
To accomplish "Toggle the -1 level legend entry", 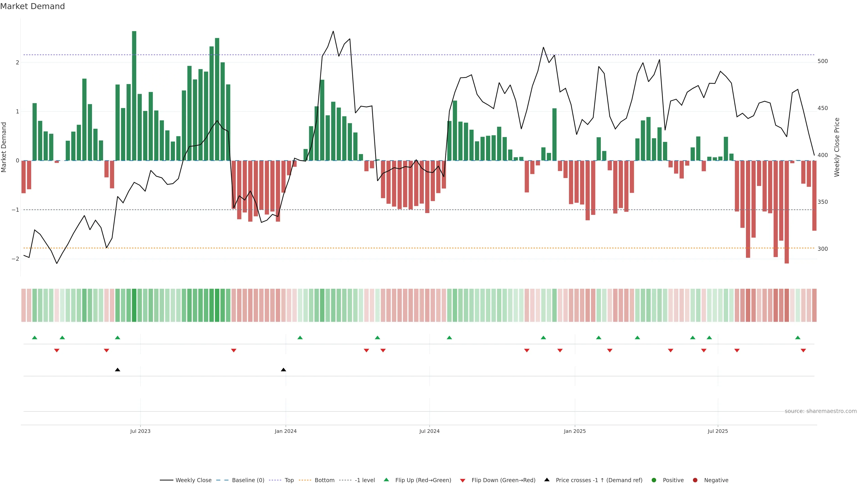I will 365,480.
